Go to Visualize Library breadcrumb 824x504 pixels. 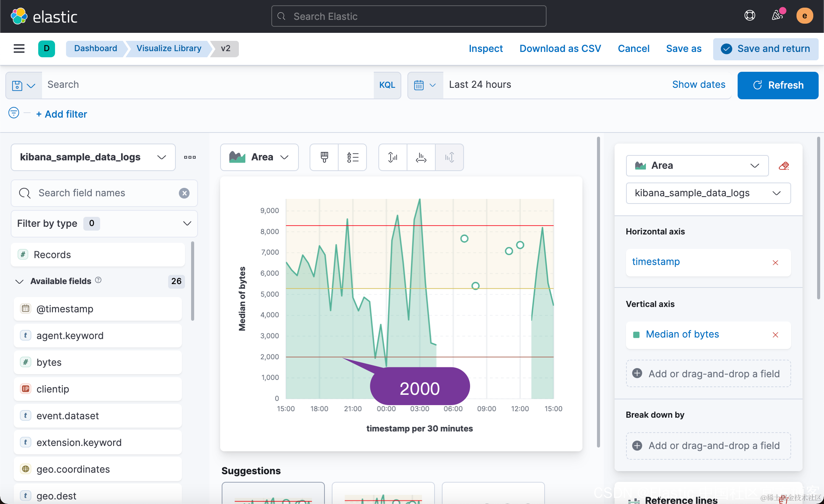169,48
